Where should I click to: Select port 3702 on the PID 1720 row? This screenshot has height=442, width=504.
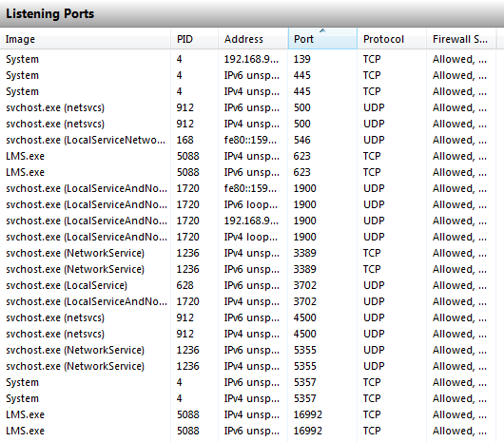point(304,301)
